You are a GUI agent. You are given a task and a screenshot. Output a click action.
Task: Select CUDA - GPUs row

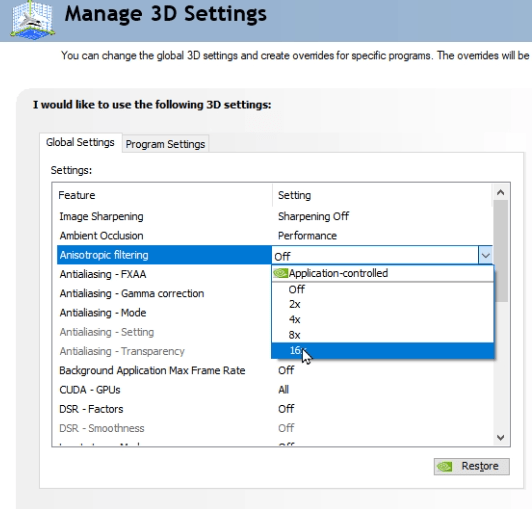(274, 390)
